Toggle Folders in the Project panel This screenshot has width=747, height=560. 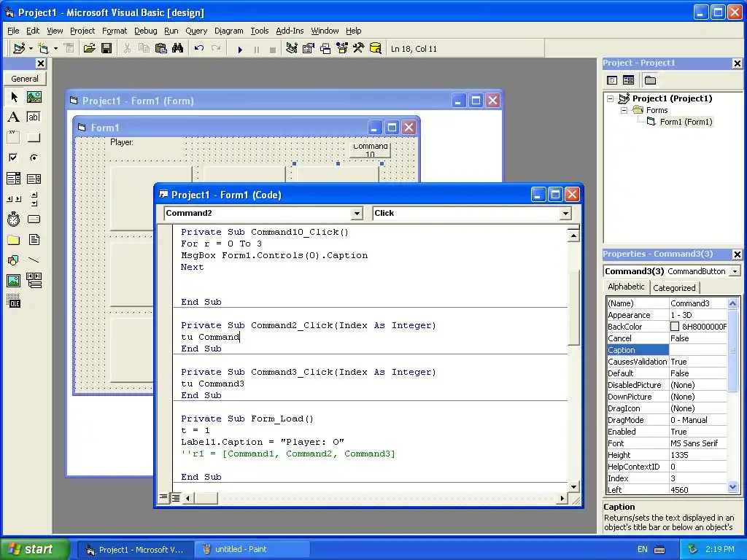650,80
